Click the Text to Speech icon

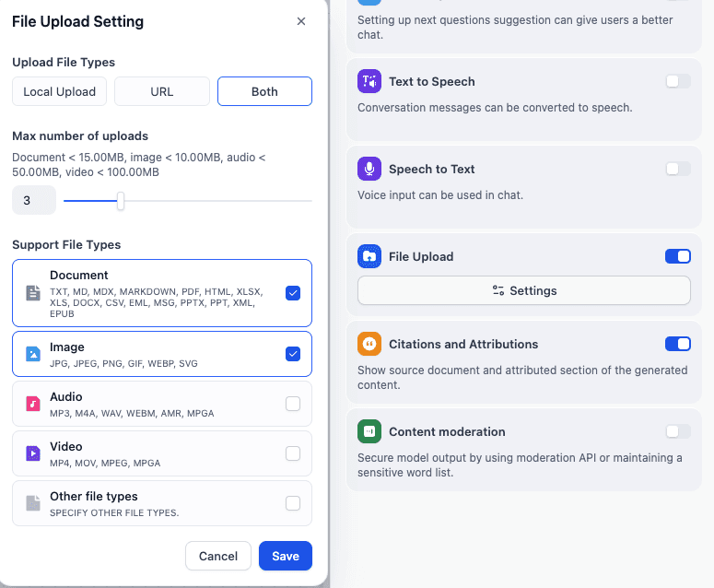click(x=369, y=81)
